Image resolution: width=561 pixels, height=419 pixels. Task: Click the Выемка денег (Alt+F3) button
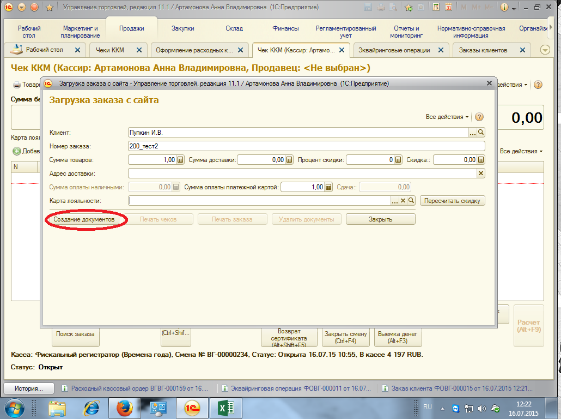click(397, 337)
